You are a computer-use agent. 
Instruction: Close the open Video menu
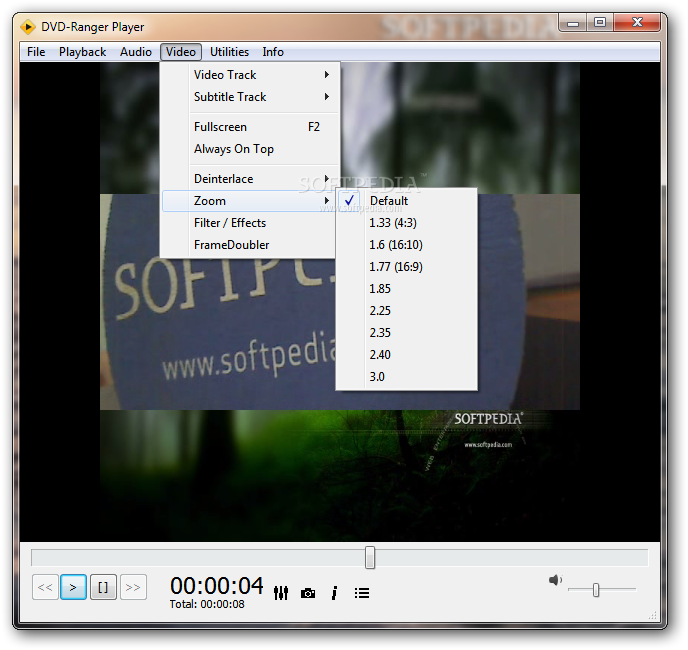tap(181, 52)
